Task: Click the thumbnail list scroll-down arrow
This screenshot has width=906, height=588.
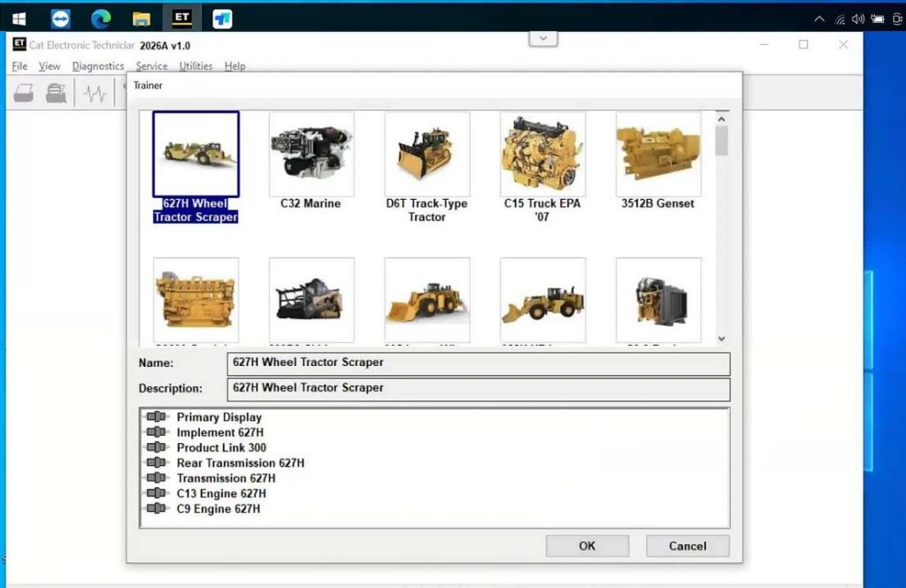Action: [x=722, y=339]
